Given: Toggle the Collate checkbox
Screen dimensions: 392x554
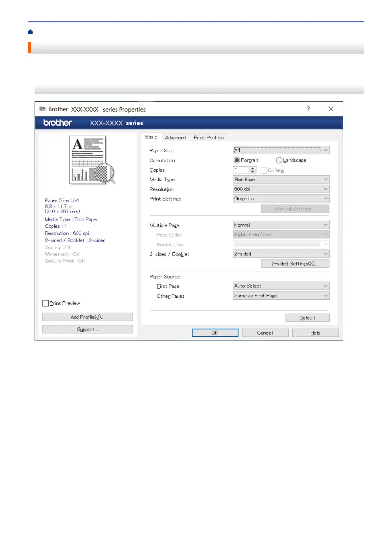Looking at the screenshot, I should [x=264, y=170].
